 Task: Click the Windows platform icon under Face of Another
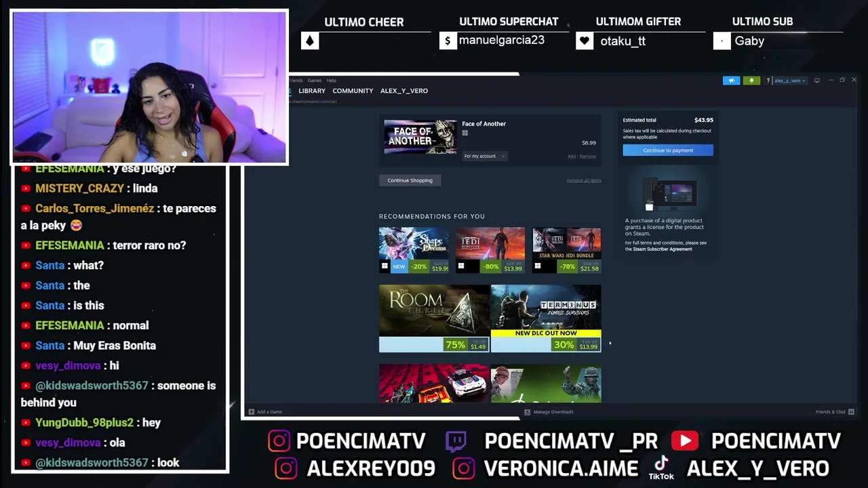pos(465,133)
